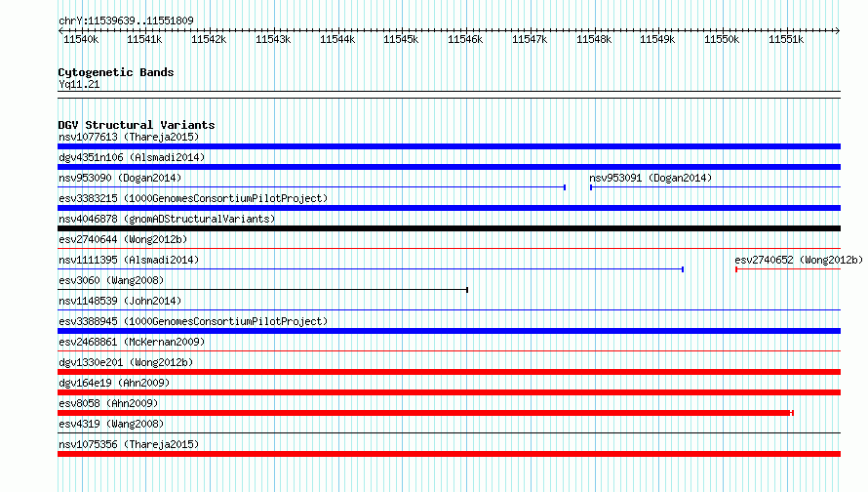Click the thin blue line under nsv1148539
The height and width of the screenshot is (492, 868).
[x=449, y=310]
